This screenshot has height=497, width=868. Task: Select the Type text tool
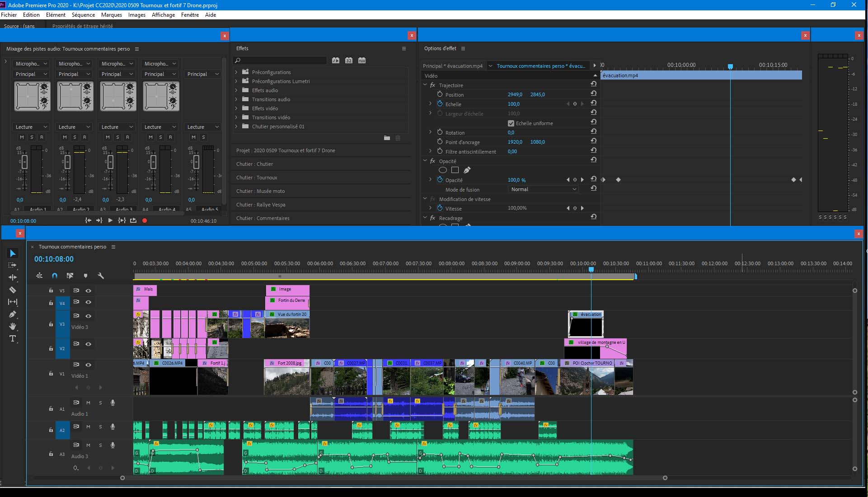coord(13,338)
